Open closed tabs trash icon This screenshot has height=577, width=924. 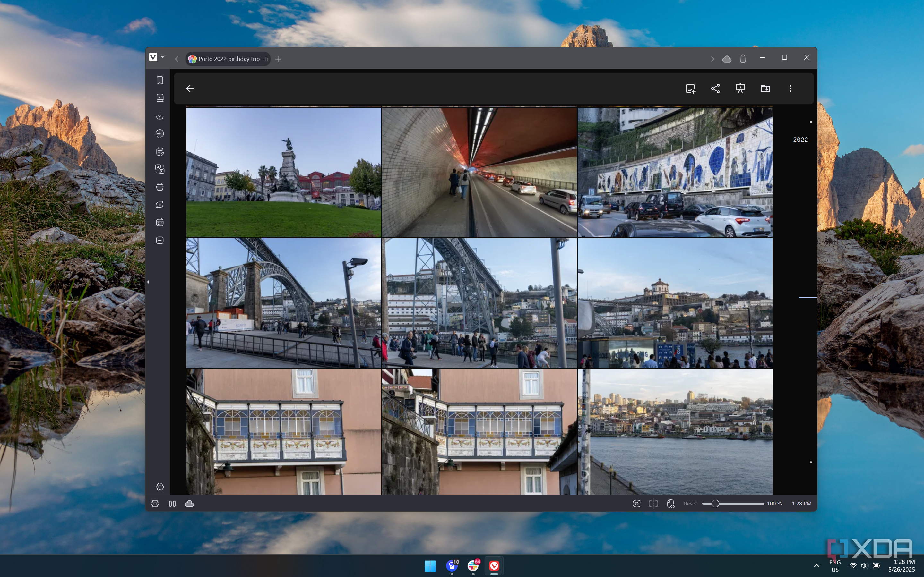click(743, 59)
